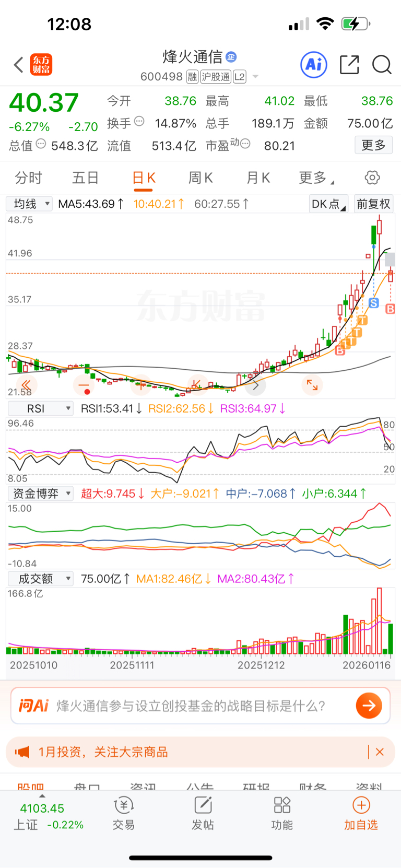401x868 pixels.
Task: Open chart settings gear icon
Action: tap(372, 178)
